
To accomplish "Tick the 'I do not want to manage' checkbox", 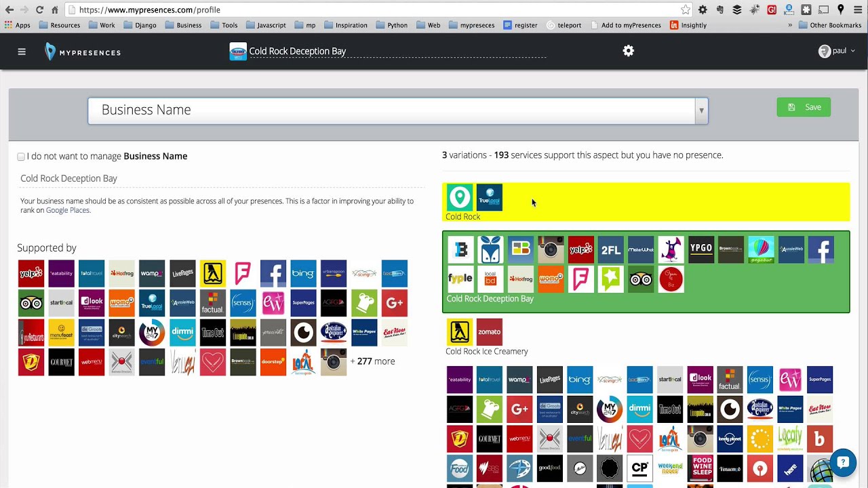I will (21, 157).
